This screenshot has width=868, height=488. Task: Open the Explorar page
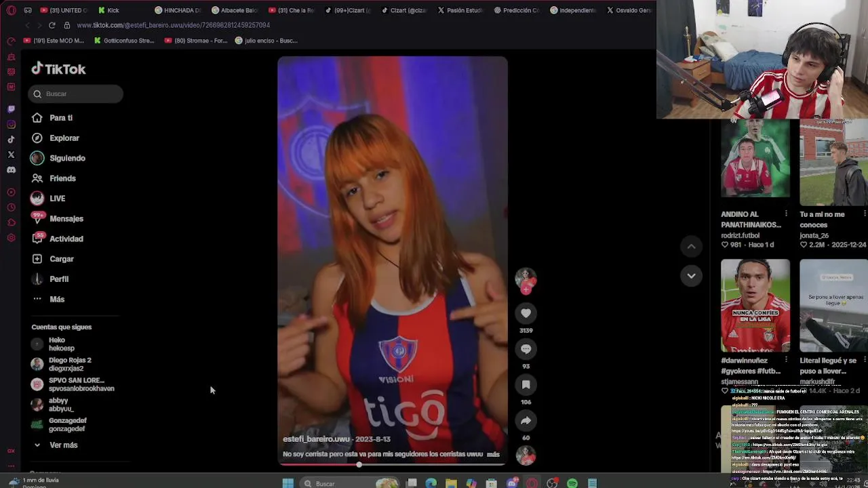56,138
